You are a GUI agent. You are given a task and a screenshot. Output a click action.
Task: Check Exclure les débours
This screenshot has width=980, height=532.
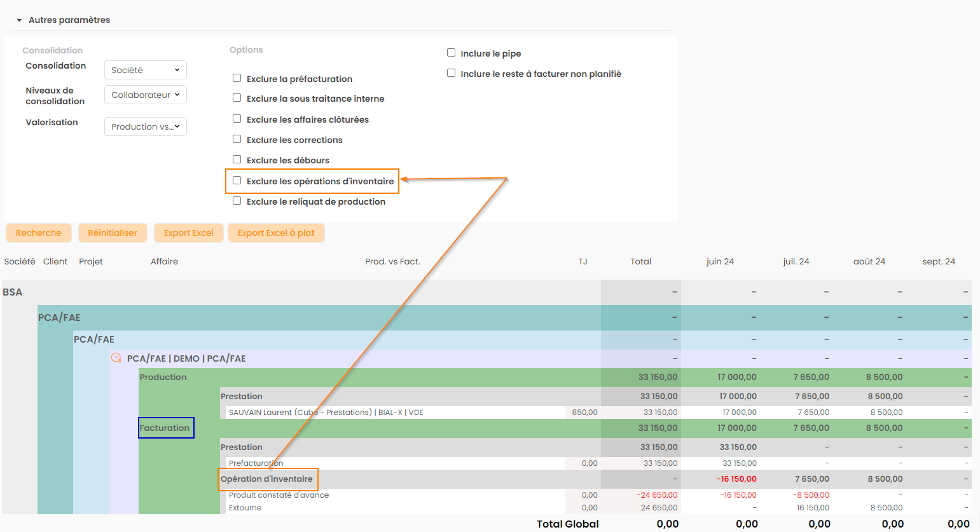click(x=237, y=160)
